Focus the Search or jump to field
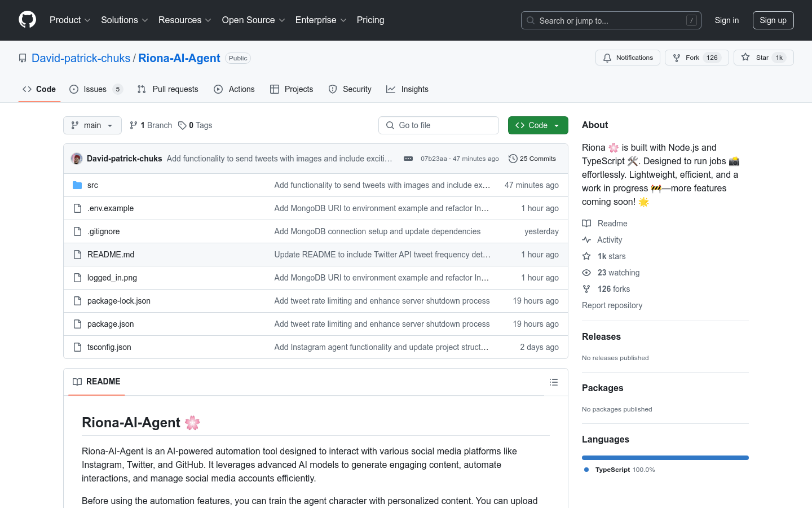The width and height of the screenshot is (812, 508). (x=611, y=20)
